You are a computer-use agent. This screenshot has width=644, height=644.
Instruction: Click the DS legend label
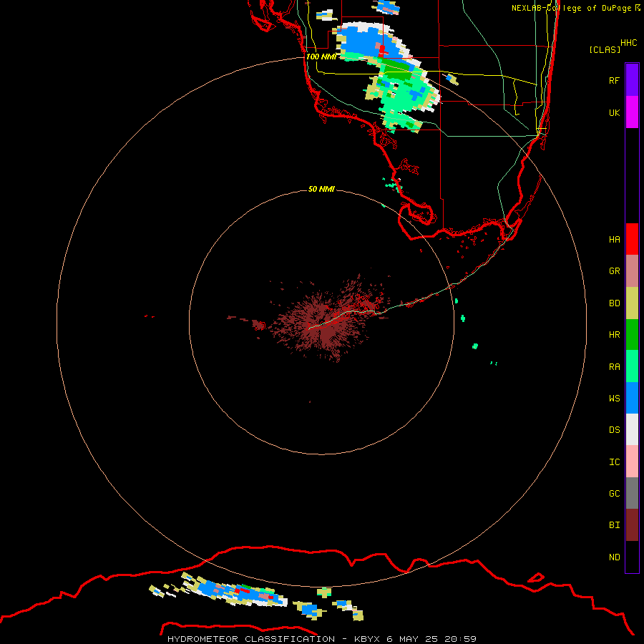(614, 429)
